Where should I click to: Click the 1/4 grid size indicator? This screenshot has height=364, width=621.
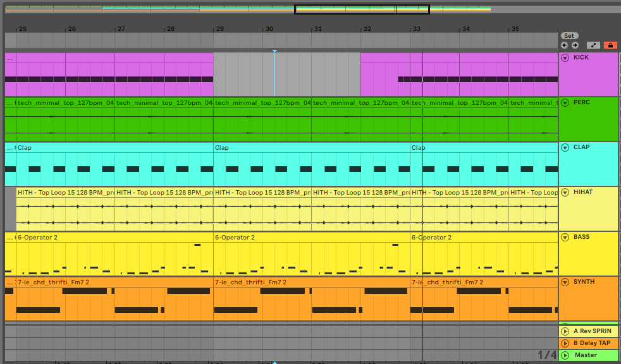(x=546, y=355)
